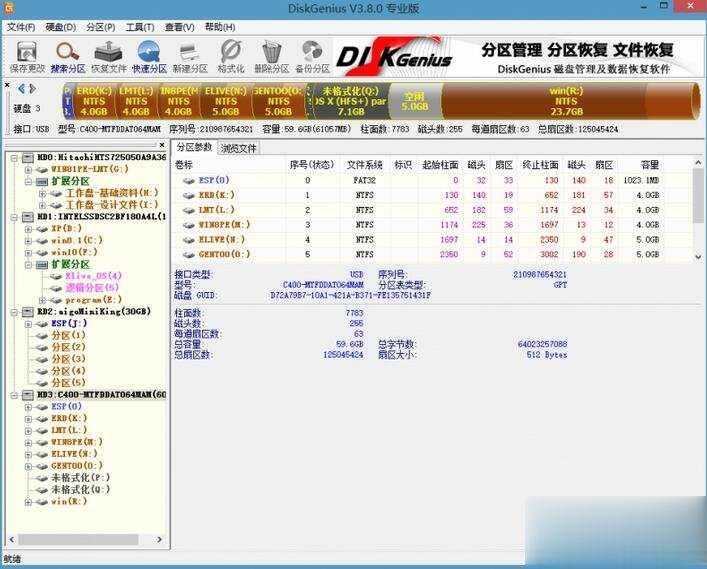
Task: Open the File (文件) menu
Action: [x=21, y=28]
